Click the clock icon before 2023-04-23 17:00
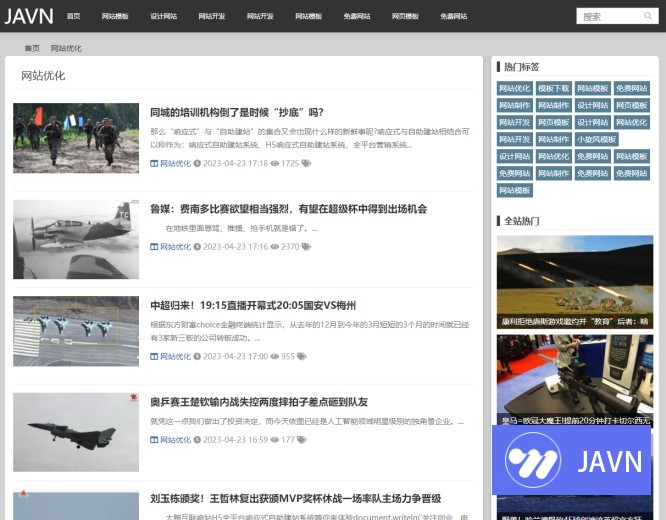666x520 pixels. coord(197,356)
